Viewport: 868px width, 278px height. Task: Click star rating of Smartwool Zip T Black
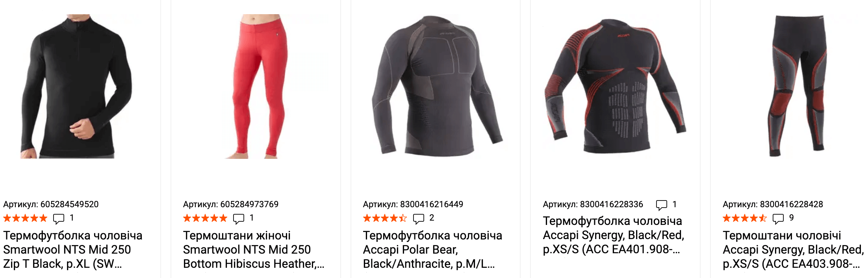pyautogui.click(x=25, y=218)
